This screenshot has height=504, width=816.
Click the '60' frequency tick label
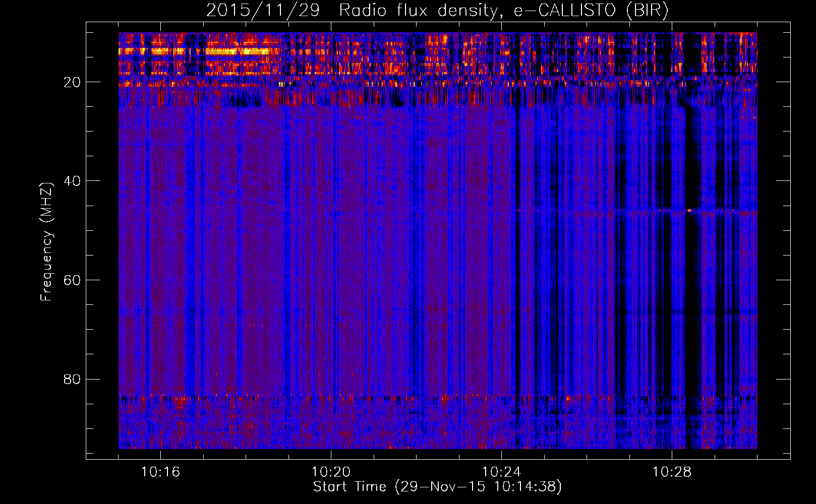click(73, 280)
